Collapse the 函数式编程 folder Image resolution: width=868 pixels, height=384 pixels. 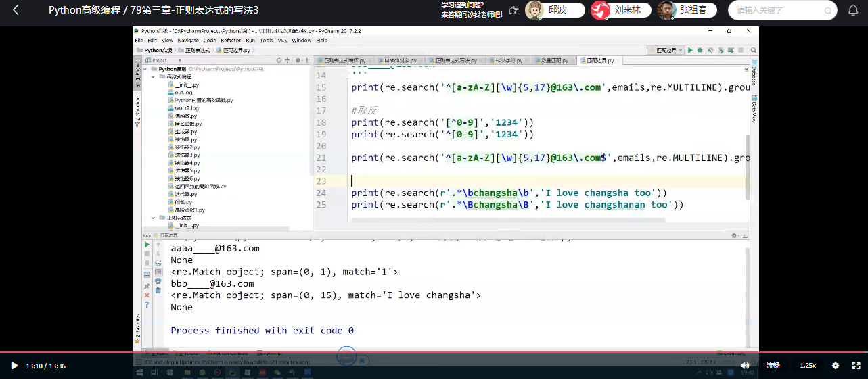153,77
